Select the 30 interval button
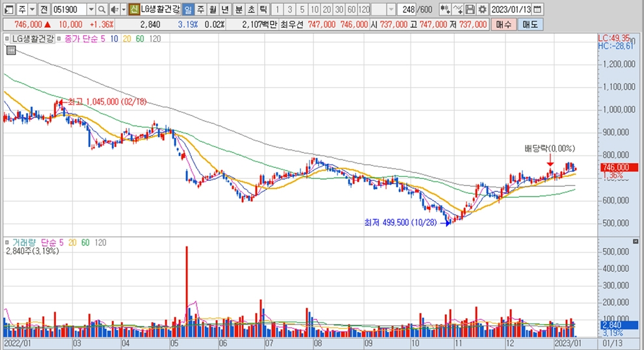This screenshot has width=644, height=350. [339, 9]
